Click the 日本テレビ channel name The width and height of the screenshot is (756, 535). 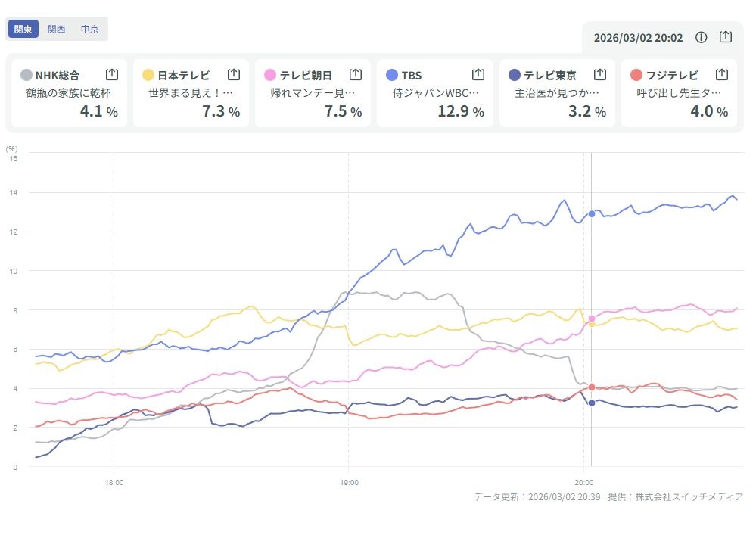pyautogui.click(x=184, y=75)
